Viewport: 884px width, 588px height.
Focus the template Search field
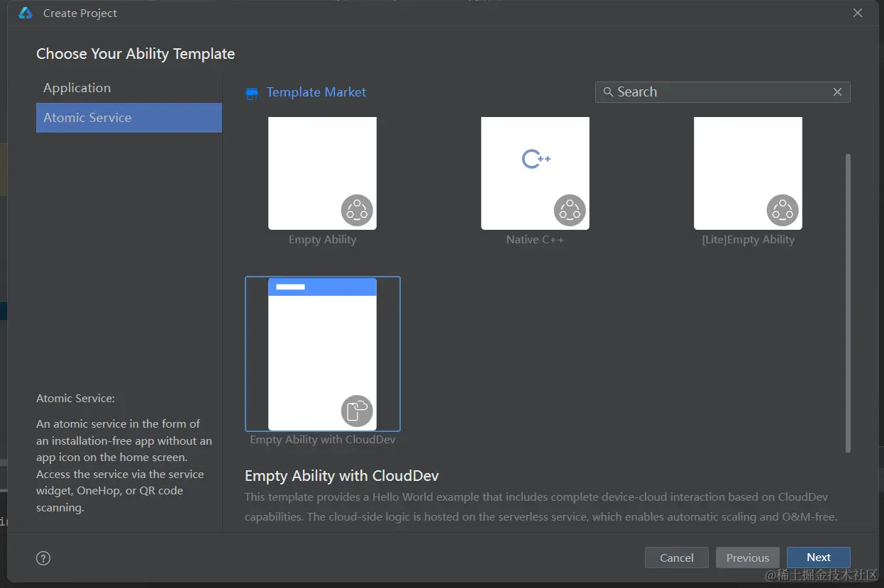722,92
